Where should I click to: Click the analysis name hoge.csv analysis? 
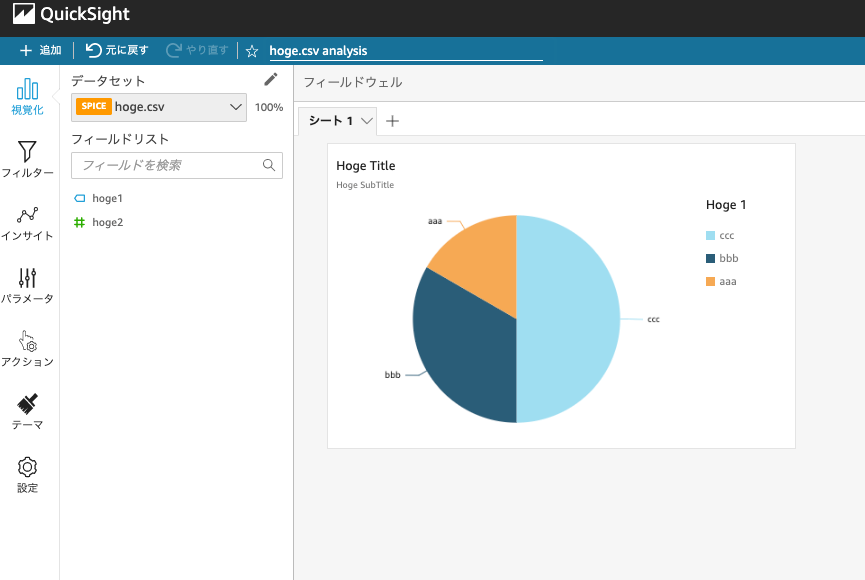(318, 50)
